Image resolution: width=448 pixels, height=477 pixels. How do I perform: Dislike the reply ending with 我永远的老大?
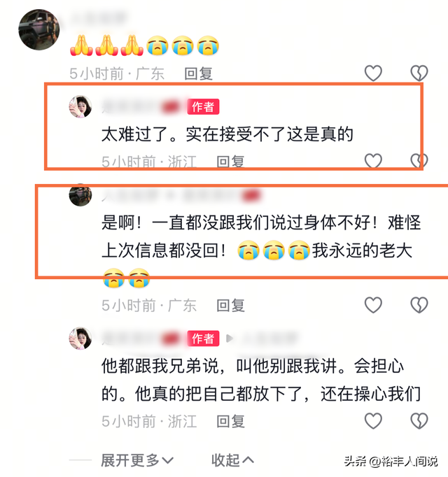point(419,305)
